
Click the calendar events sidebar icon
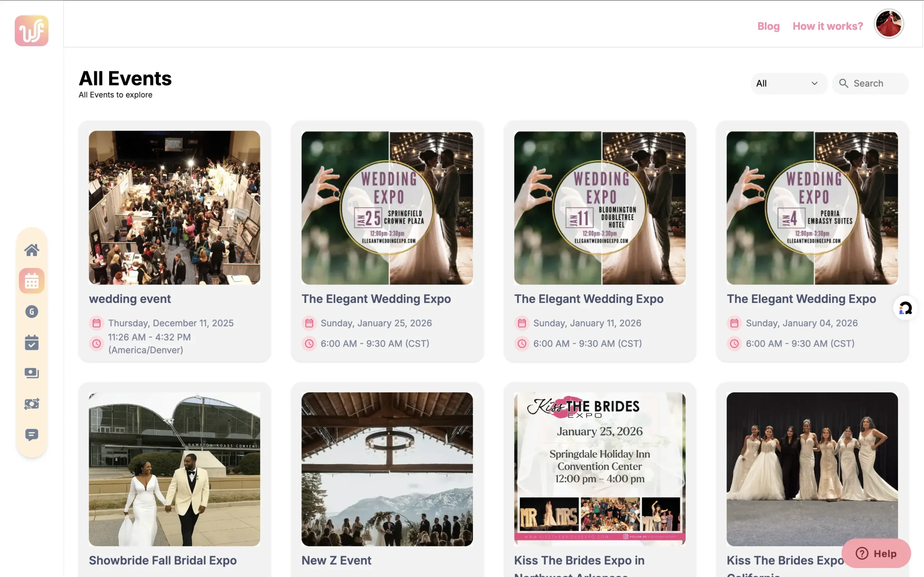(x=32, y=281)
